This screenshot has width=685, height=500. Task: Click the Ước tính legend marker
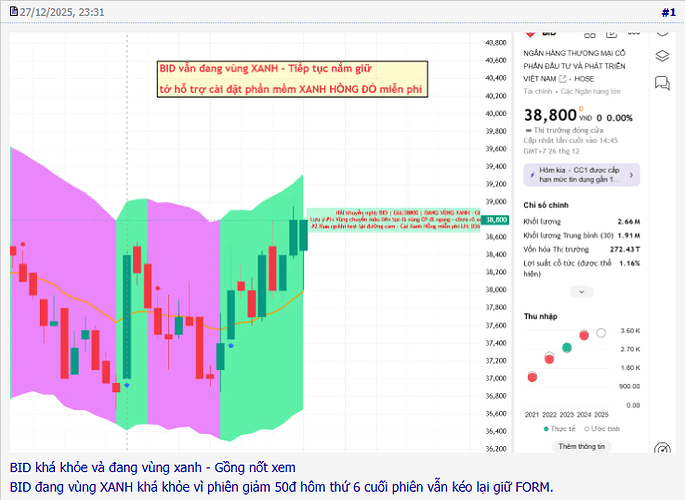tap(587, 429)
